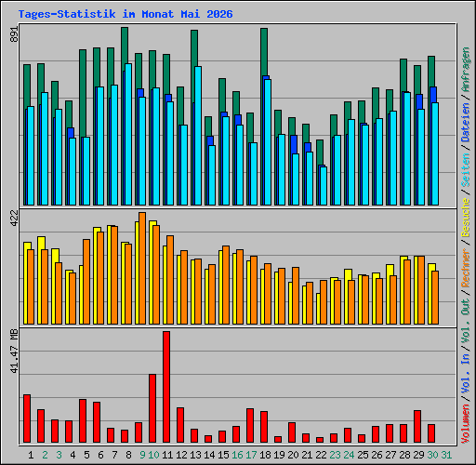The width and height of the screenshot is (476, 465).
Task: Click the chart title Tages-Statistik im Monat Mai 2026
Action: (x=126, y=14)
